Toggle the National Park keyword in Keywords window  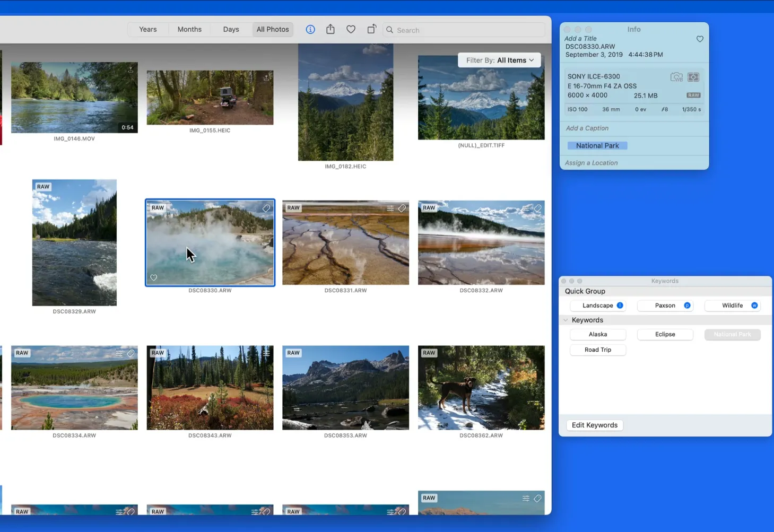coord(733,335)
